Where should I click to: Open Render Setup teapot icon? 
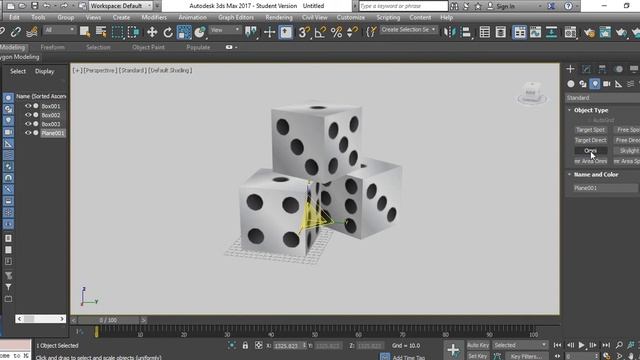[589, 32]
